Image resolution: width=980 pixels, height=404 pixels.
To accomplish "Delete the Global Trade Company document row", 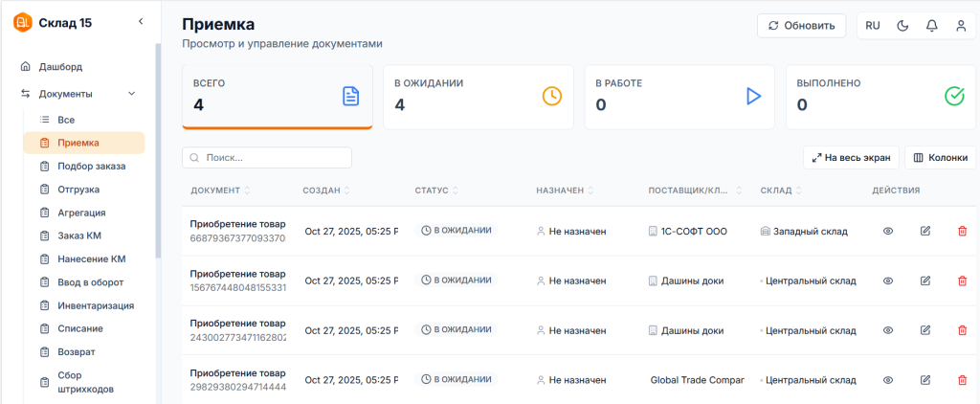I will (x=962, y=380).
